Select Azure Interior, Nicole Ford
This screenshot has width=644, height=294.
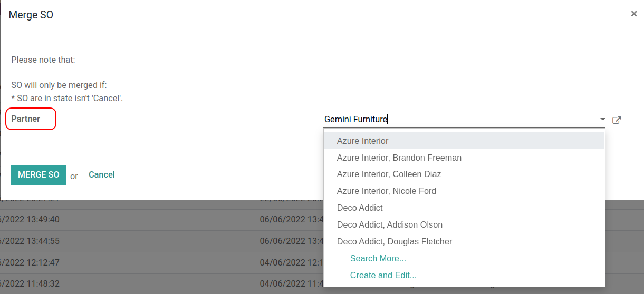(386, 191)
